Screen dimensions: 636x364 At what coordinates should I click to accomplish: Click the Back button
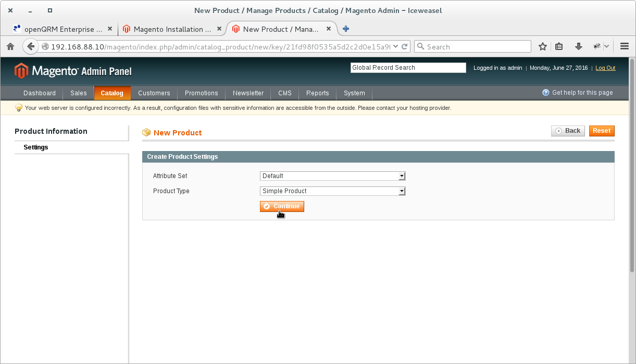point(568,131)
